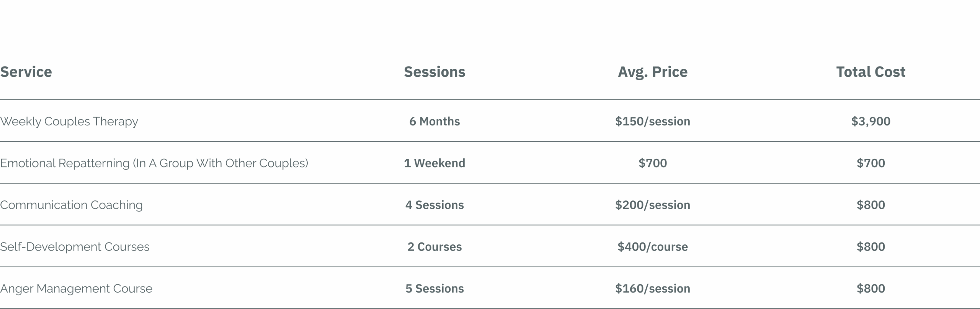This screenshot has height=309, width=980.
Task: Click the 2 Courses cell
Action: [x=434, y=247]
